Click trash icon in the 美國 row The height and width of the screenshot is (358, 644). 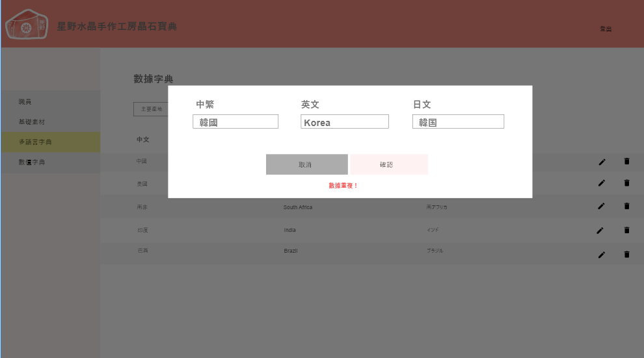[626, 183]
